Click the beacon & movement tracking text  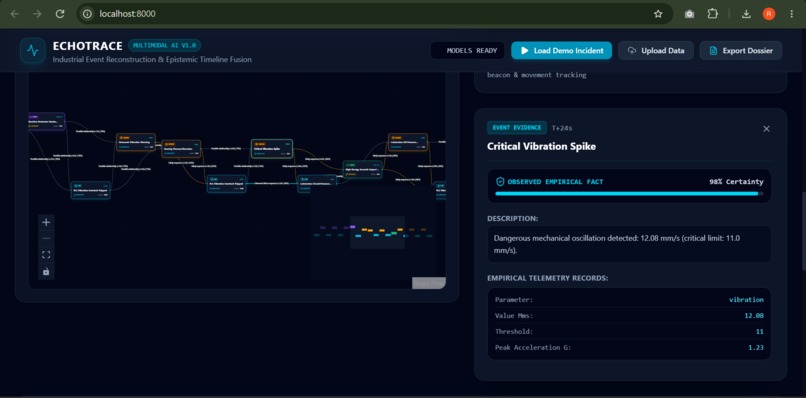[x=537, y=75]
